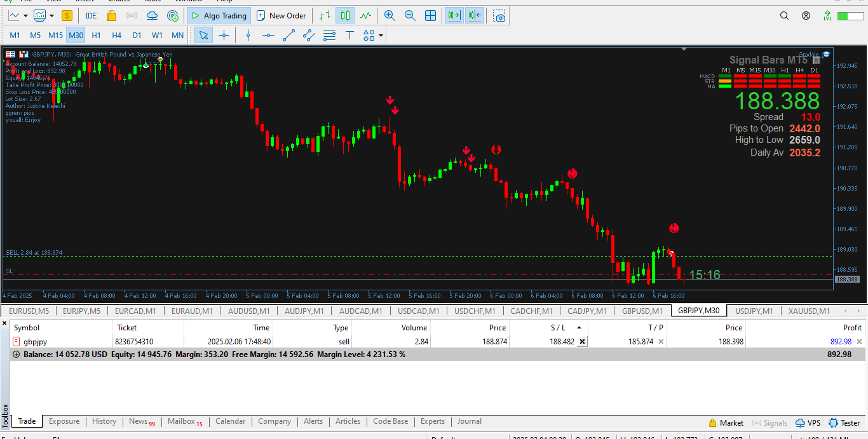Click the zoom in magnifier icon
This screenshot has width=868, height=439.
(x=390, y=16)
